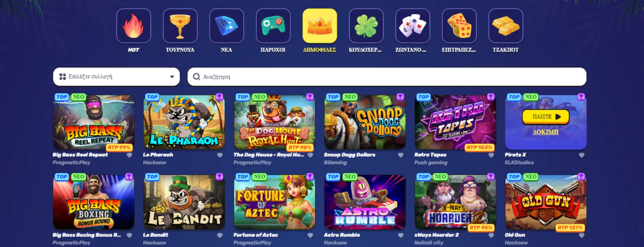644x247 pixels.
Task: Select the gamepad ΠΑΡΟΧΟΙ icon
Action: point(273,26)
